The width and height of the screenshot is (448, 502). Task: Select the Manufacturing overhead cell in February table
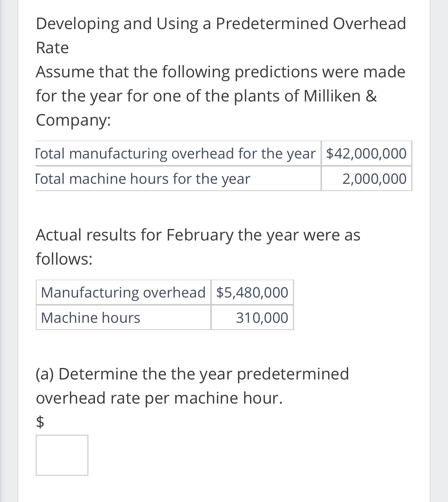[123, 292]
